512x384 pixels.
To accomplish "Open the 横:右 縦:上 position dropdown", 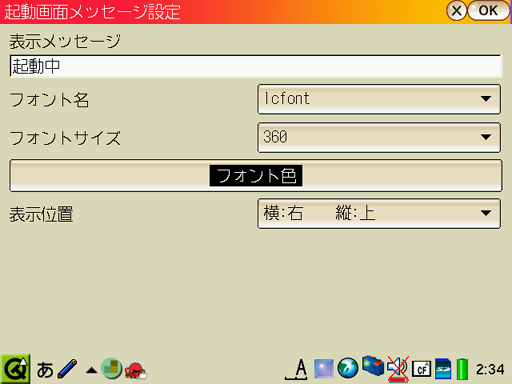I will 379,213.
